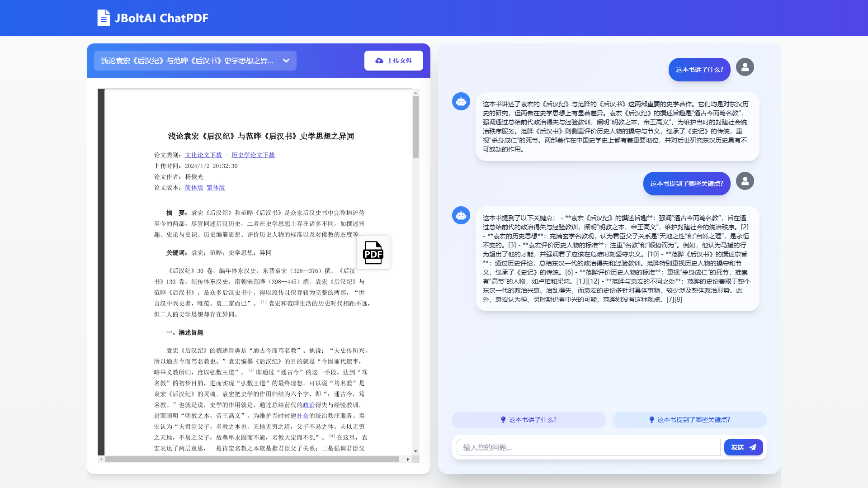Viewport: 868px width, 488px height.
Task: Click lightbulb icon on 关键点 suggestion
Action: [x=651, y=420]
